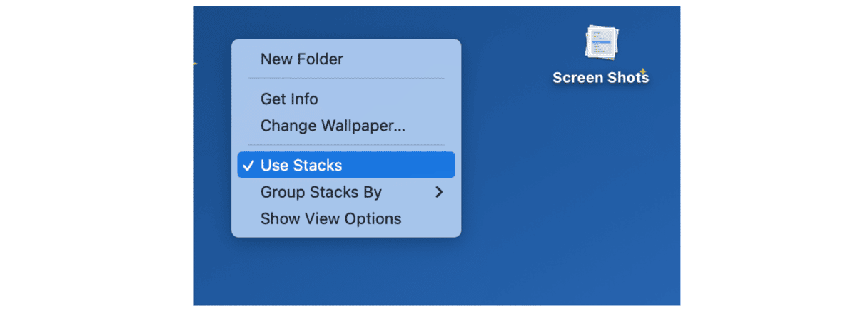Viewport: 868px width, 312px height.
Task: Select the Get Info menu entry
Action: click(289, 99)
